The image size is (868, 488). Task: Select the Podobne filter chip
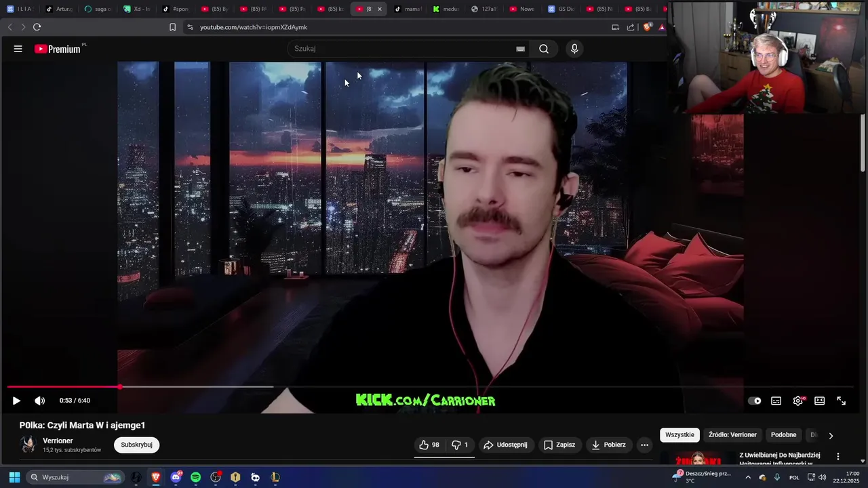(783, 434)
